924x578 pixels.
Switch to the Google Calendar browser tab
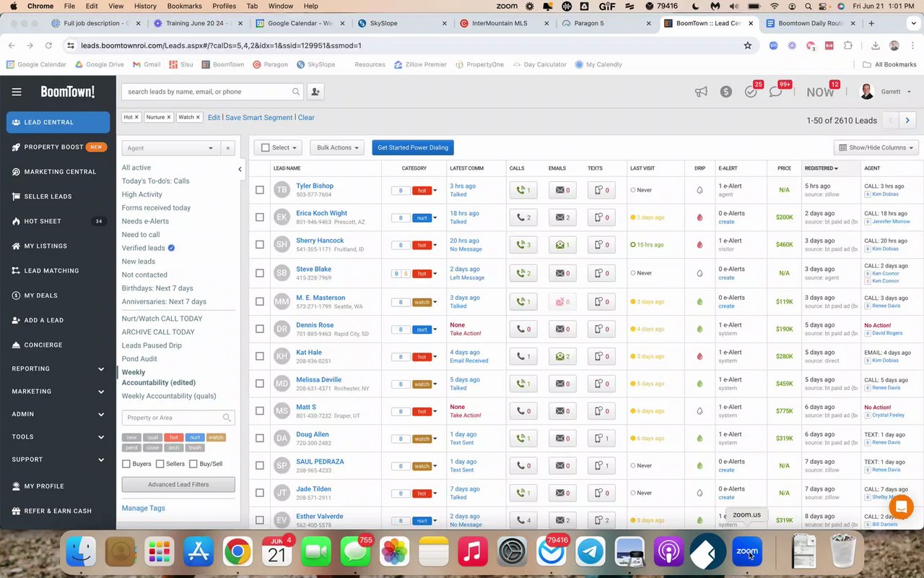click(300, 23)
